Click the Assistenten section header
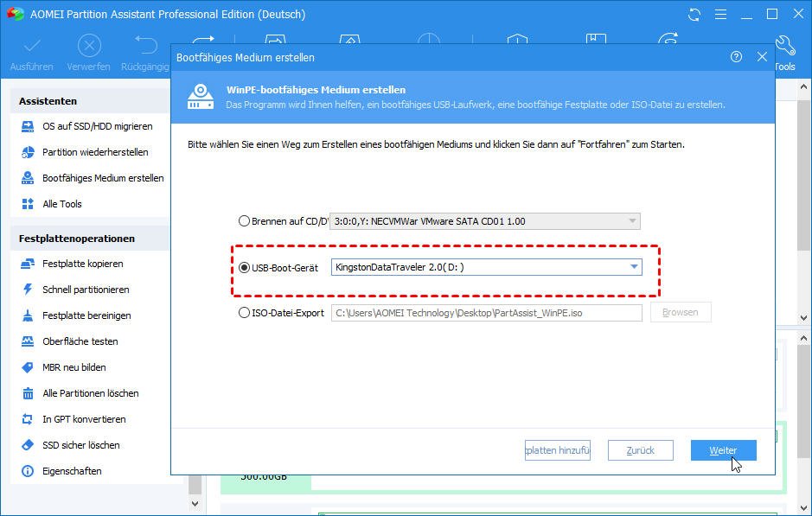 90,101
